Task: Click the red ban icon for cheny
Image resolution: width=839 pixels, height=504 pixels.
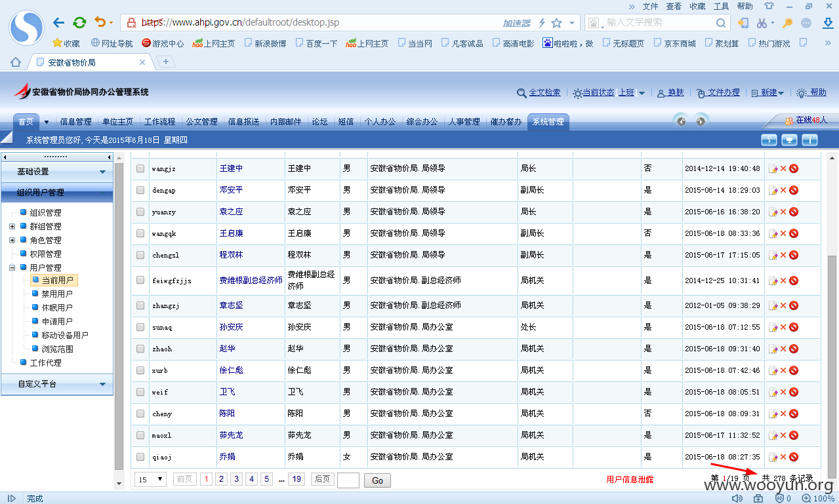Action: coord(794,414)
